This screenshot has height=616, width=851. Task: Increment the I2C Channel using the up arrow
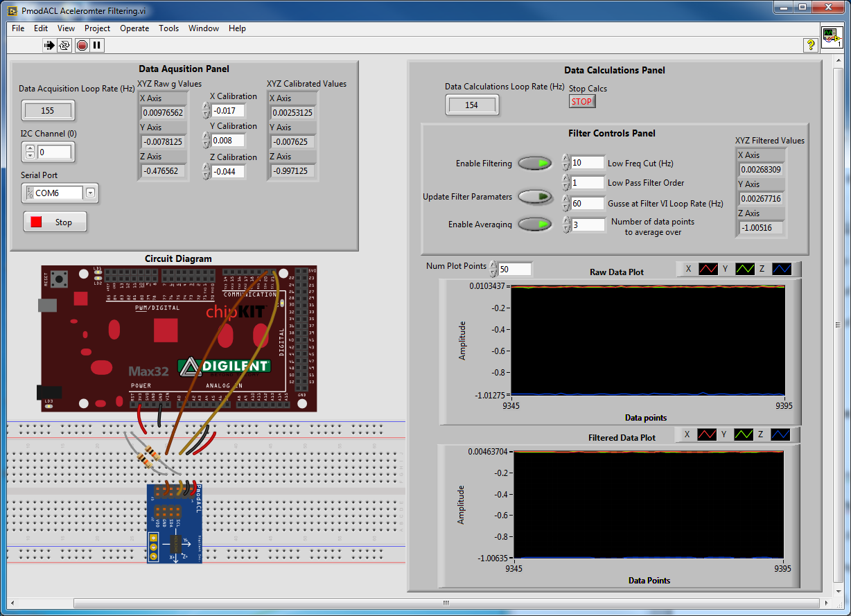pyautogui.click(x=29, y=148)
